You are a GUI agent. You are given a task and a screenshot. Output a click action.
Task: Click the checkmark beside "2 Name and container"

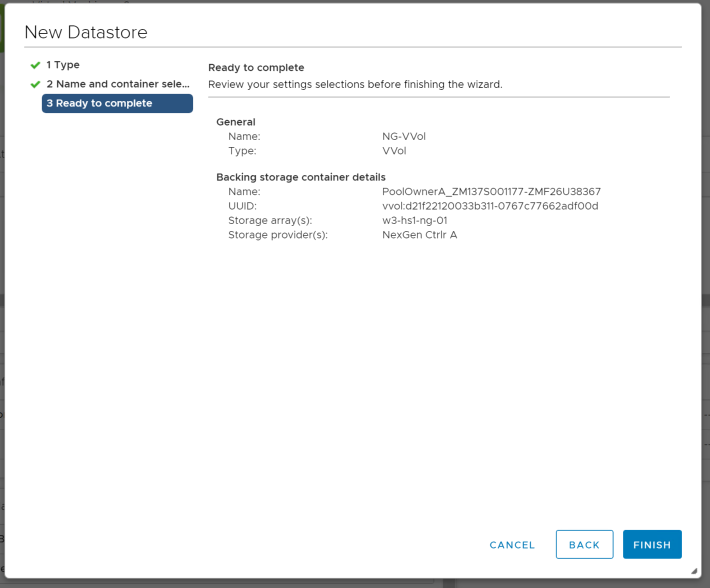pyautogui.click(x=35, y=84)
